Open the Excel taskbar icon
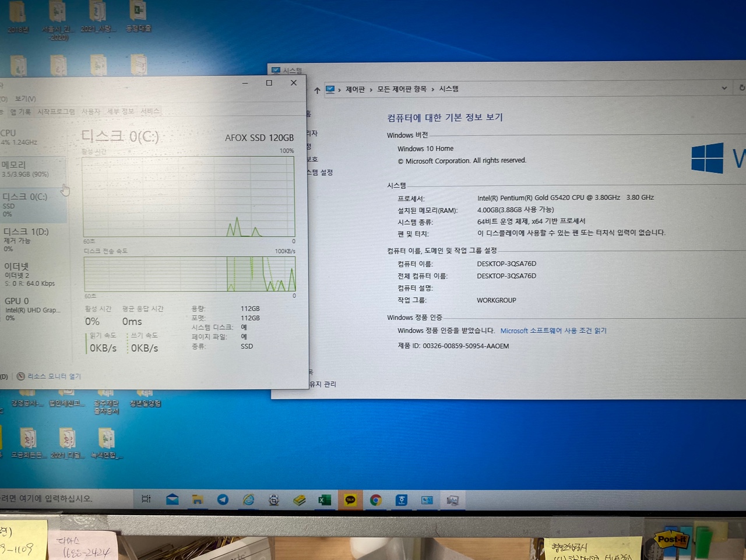746x560 pixels. coord(325,500)
